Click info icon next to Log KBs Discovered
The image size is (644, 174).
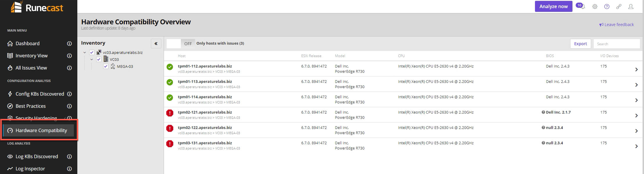tap(69, 157)
